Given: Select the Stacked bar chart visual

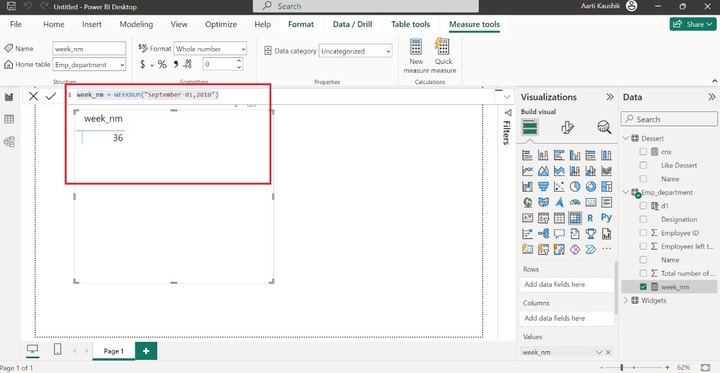Looking at the screenshot, I should 528,155.
